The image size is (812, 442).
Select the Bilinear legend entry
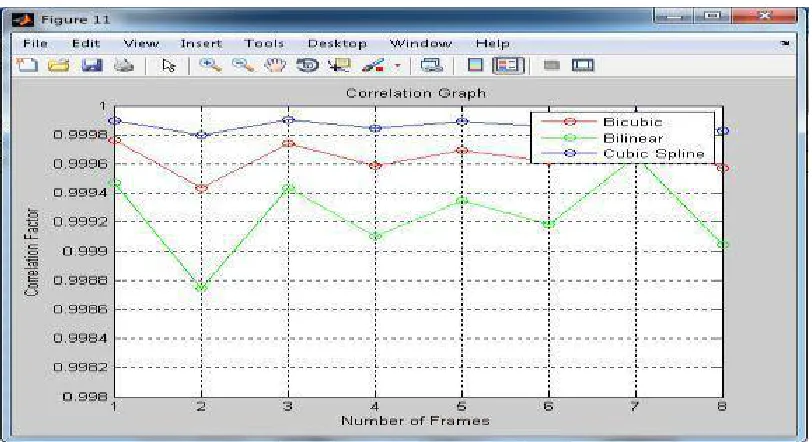tap(633, 138)
